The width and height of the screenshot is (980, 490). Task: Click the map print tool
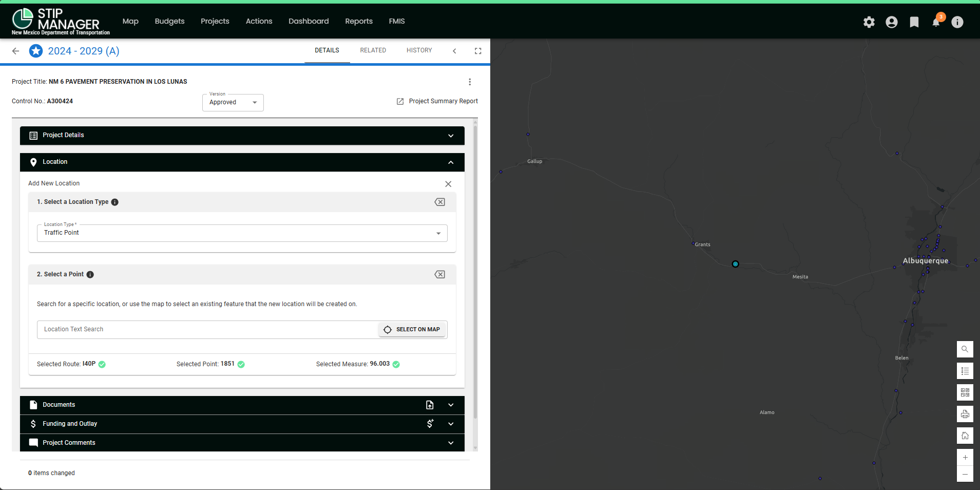pyautogui.click(x=965, y=414)
